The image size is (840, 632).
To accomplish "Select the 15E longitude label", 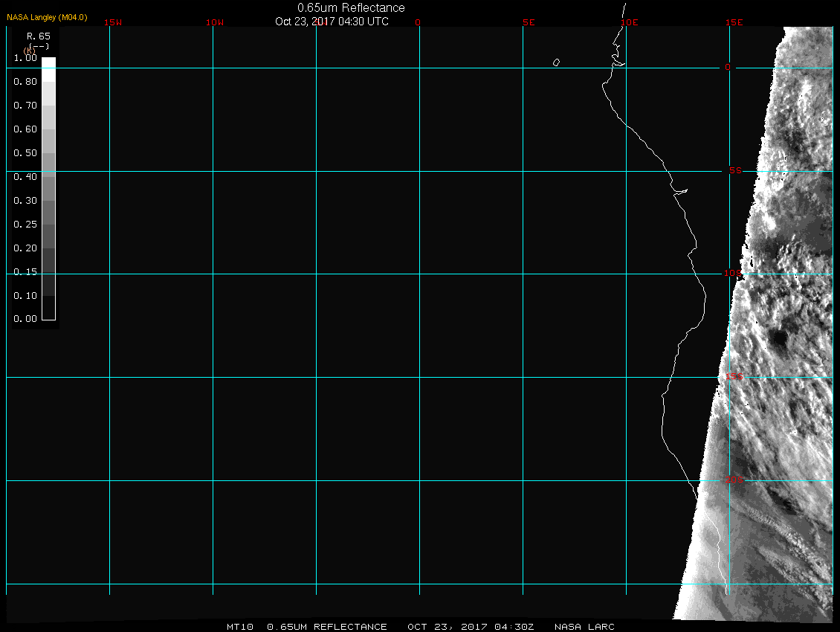I will (734, 22).
